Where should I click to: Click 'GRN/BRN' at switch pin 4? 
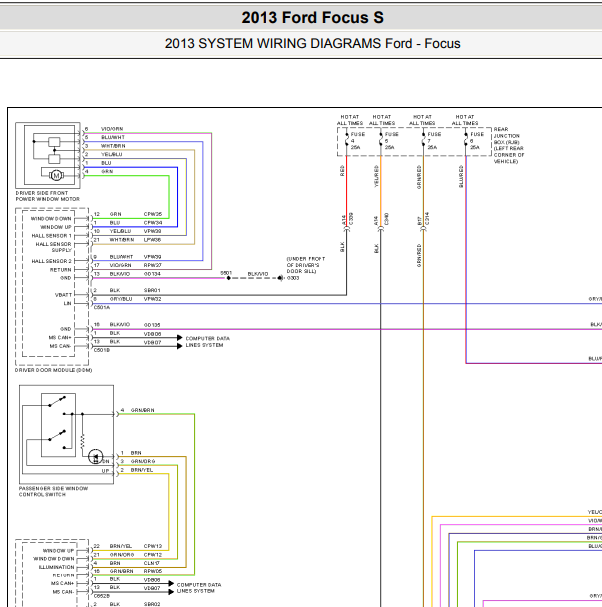tap(142, 410)
